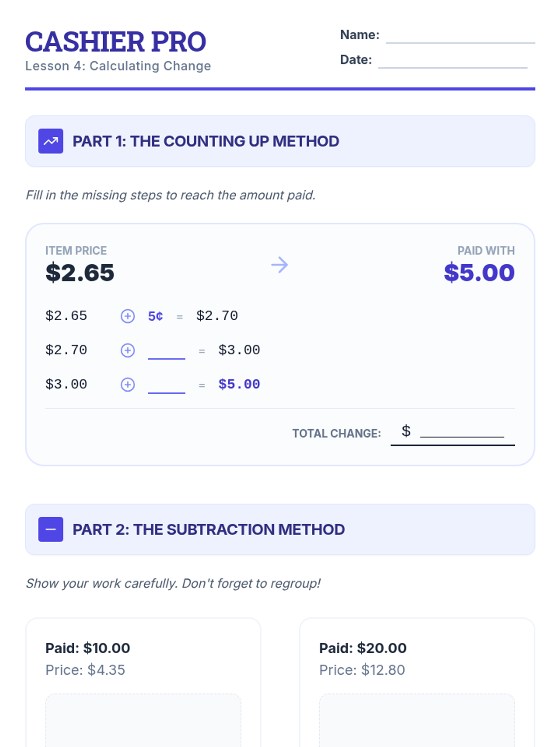Click the blank in the $2.70 step

pos(167,352)
